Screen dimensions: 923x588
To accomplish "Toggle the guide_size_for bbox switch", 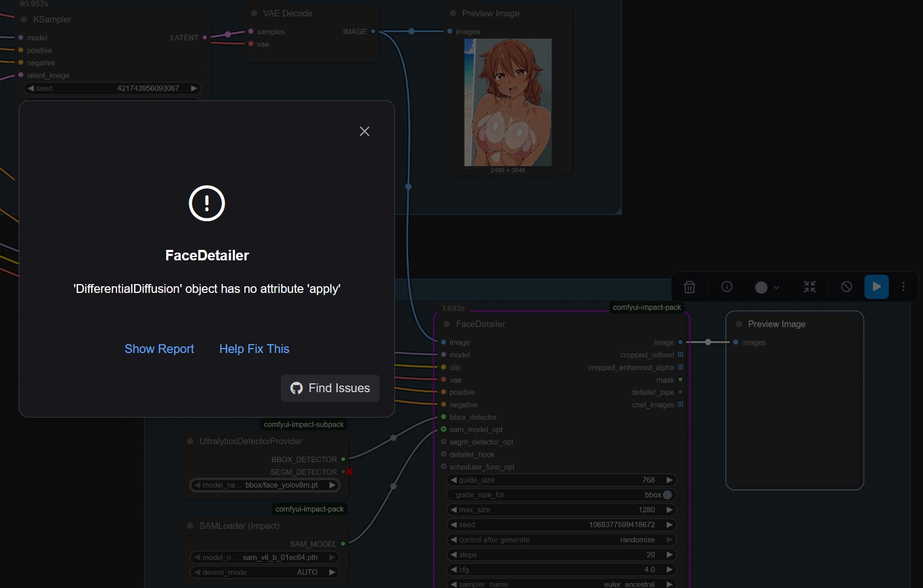I will tap(667, 495).
